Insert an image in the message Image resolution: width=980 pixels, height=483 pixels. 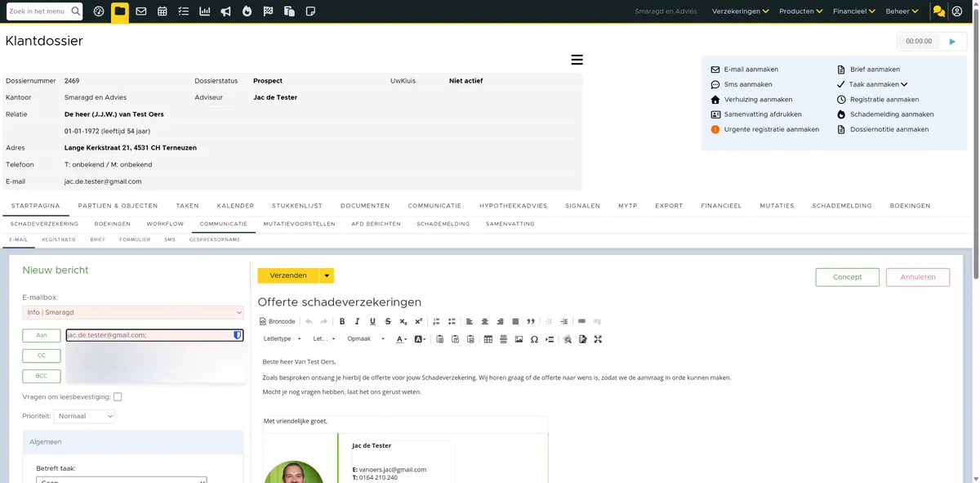pos(519,339)
